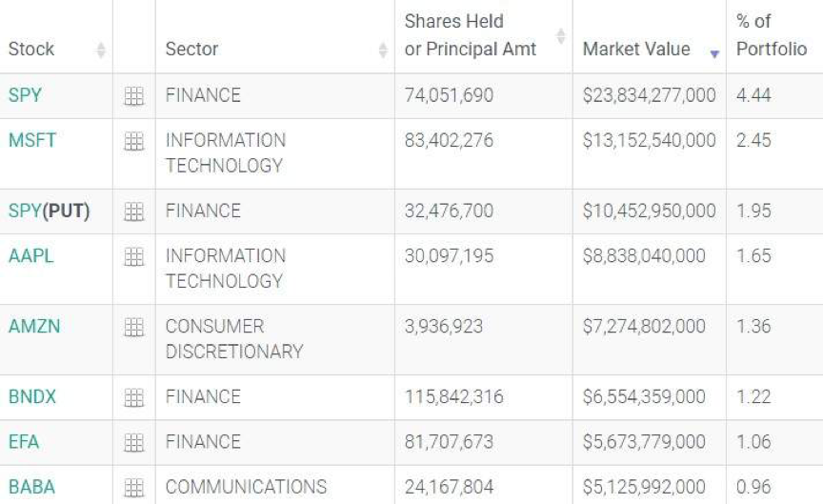Sort by % of Portfolio column header

coord(771,36)
